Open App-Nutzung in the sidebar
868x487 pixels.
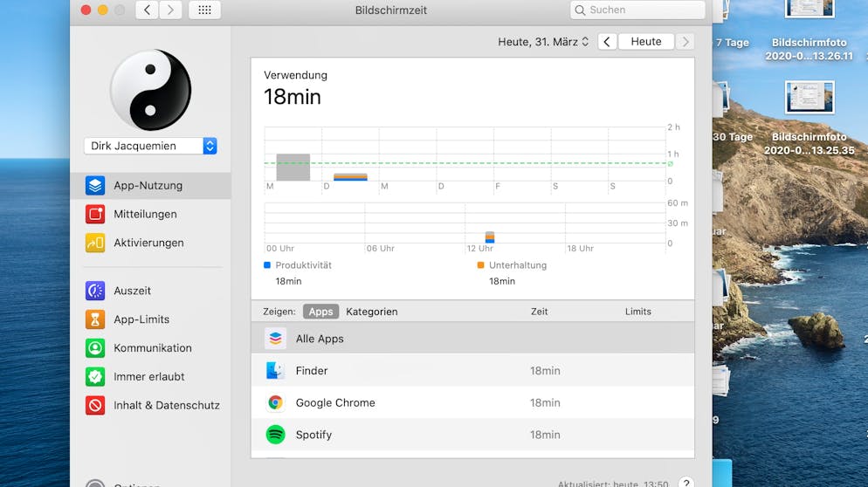tap(150, 185)
